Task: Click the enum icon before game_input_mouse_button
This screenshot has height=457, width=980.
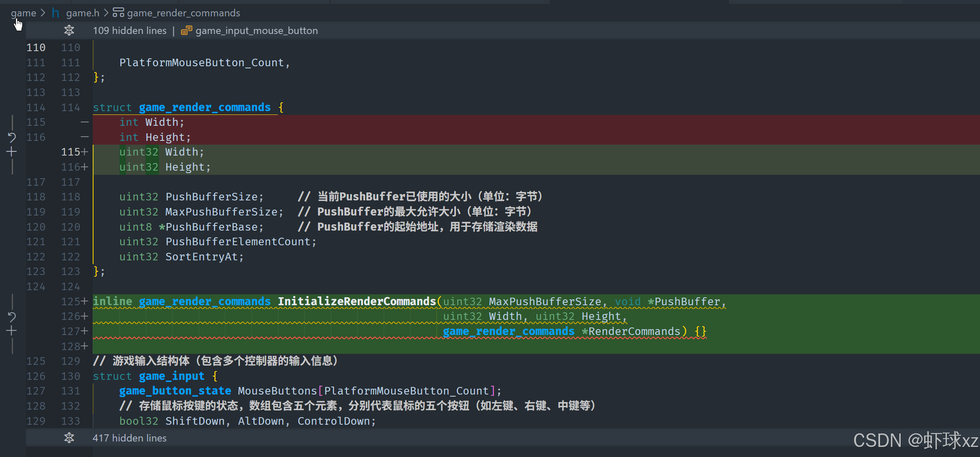Action: 186,31
